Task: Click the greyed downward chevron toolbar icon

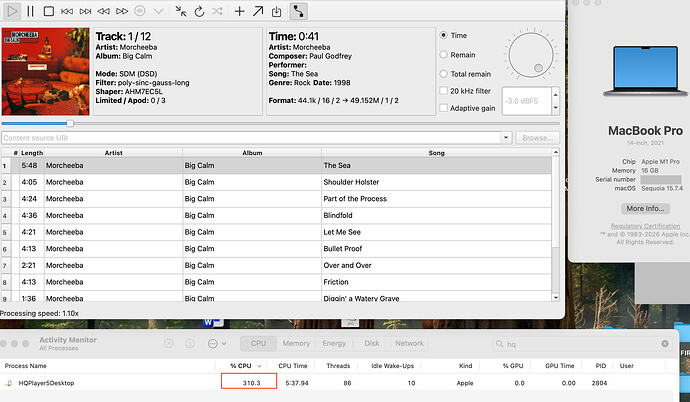Action: (x=158, y=11)
